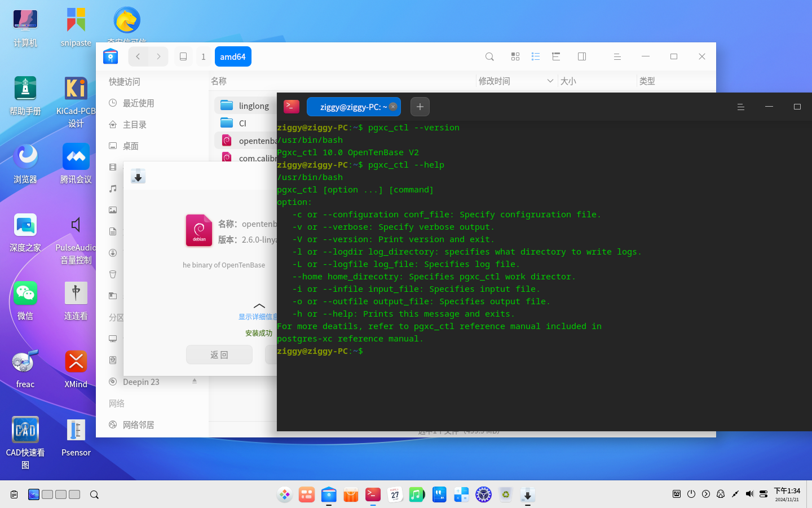Open the Trash in the dock
Screen dimensions: 812x508
(506, 495)
